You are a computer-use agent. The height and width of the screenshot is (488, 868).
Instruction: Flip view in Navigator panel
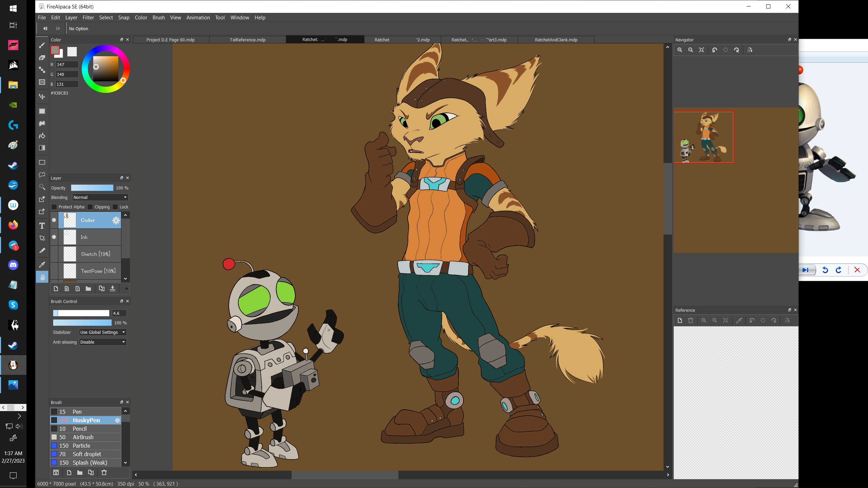click(750, 50)
